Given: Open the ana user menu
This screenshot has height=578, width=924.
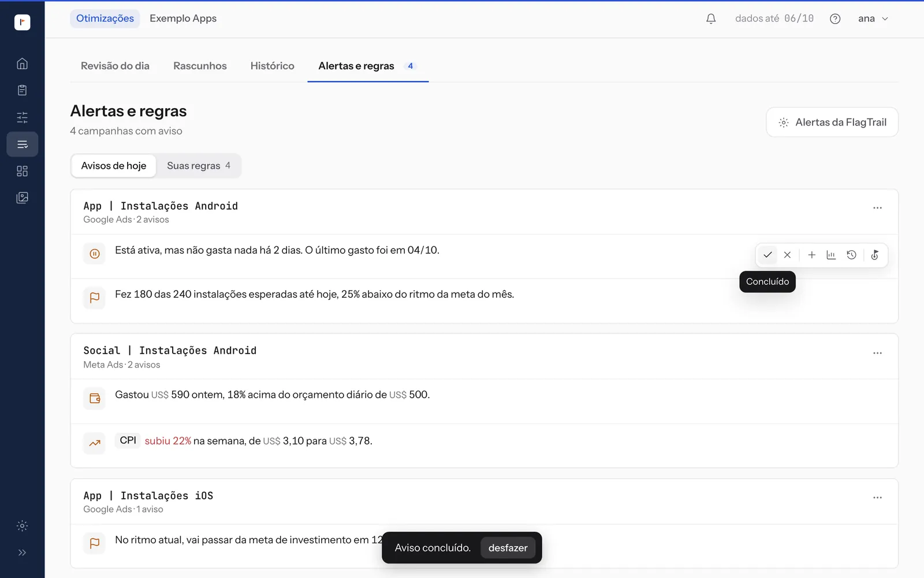Looking at the screenshot, I should click(x=873, y=18).
